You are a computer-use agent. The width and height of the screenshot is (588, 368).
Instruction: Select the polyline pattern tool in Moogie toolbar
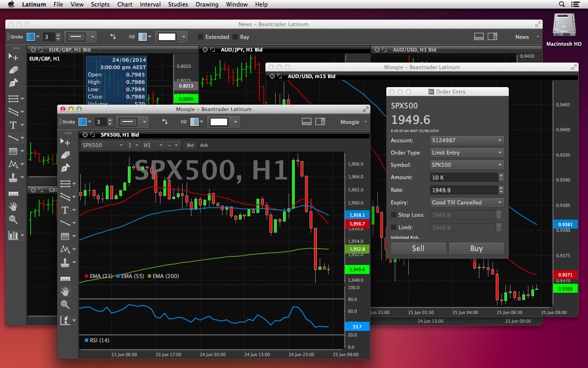point(65,249)
